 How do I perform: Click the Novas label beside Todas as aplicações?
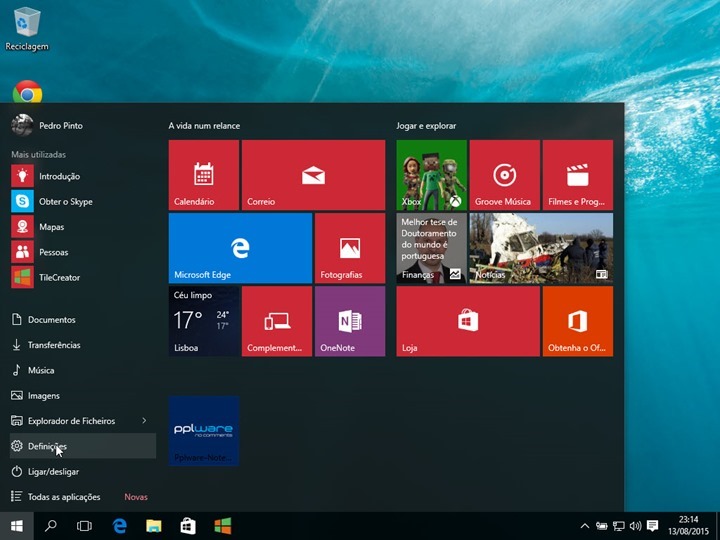point(136,497)
